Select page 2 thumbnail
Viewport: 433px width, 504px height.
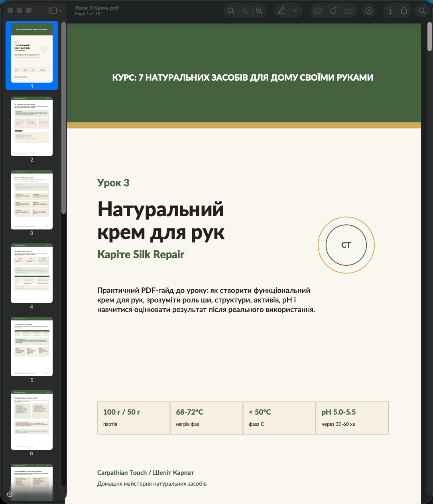tap(31, 126)
